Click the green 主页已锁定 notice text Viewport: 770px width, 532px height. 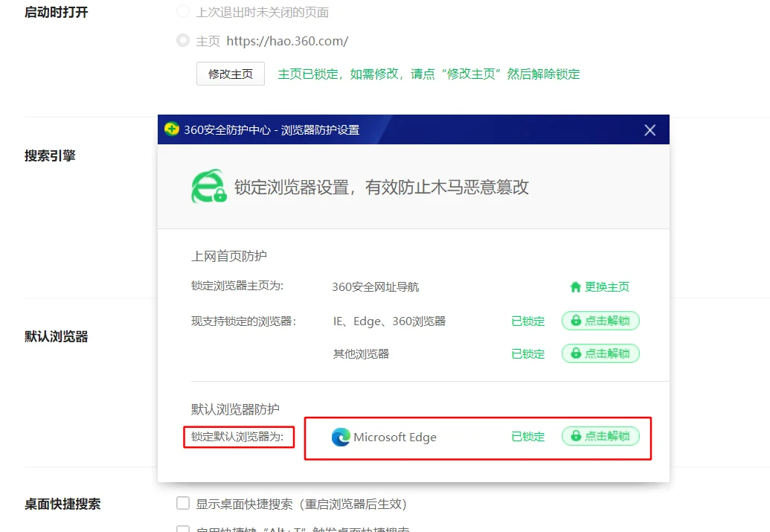[x=429, y=74]
